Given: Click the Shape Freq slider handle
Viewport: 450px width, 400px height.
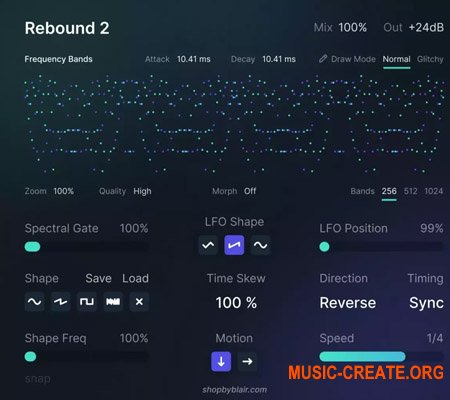Looking at the screenshot, I should [x=30, y=356].
